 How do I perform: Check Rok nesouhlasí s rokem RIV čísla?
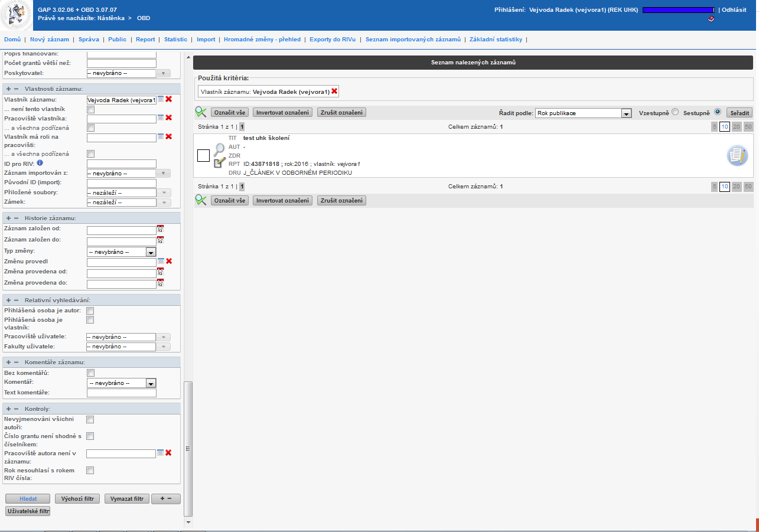(x=90, y=471)
